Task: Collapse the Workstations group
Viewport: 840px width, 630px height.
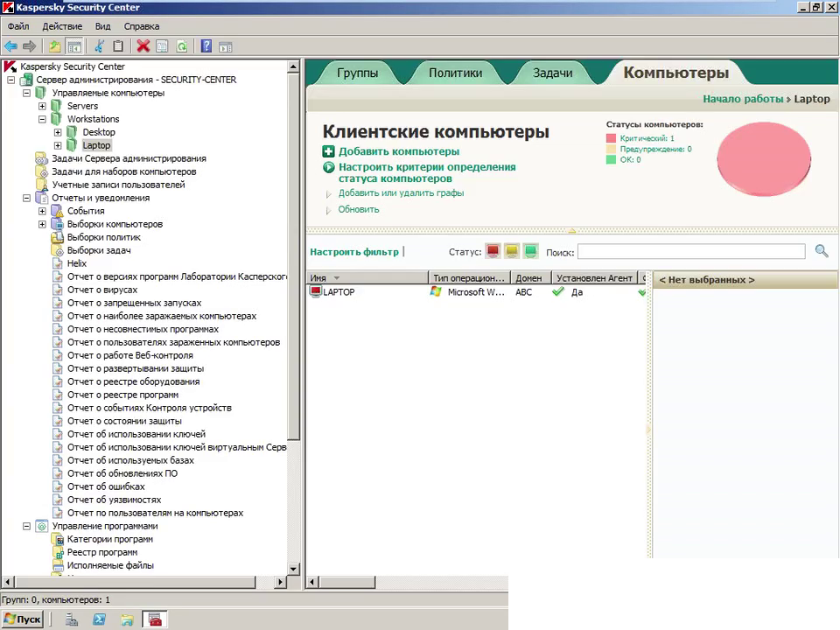Action: 42,119
